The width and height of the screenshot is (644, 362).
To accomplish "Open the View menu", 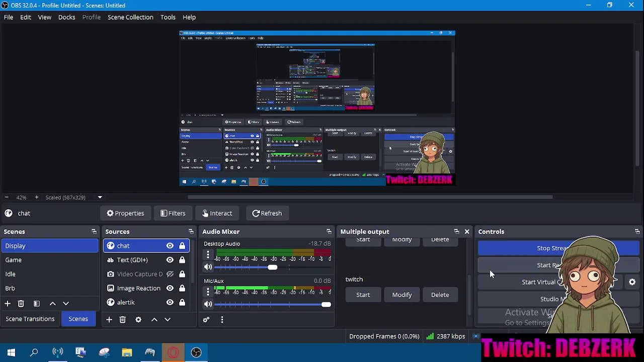I will point(45,17).
